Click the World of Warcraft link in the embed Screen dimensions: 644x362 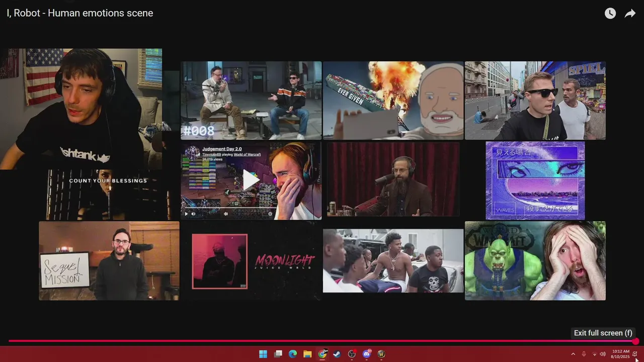click(x=247, y=154)
